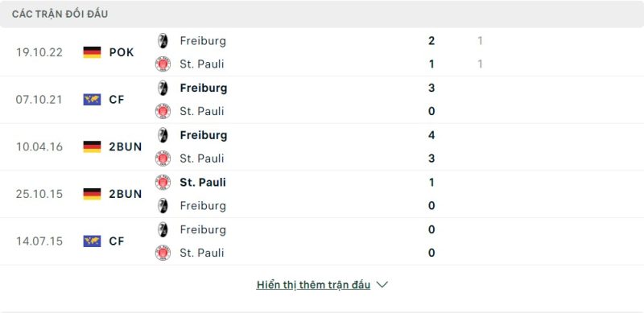644x313 pixels.
Task: Expand more matches with the chevron arrow
Action: pyautogui.click(x=382, y=285)
